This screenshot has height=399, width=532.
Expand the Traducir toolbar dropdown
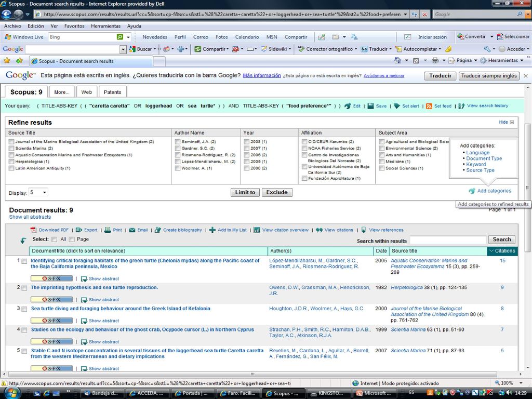tap(390, 49)
